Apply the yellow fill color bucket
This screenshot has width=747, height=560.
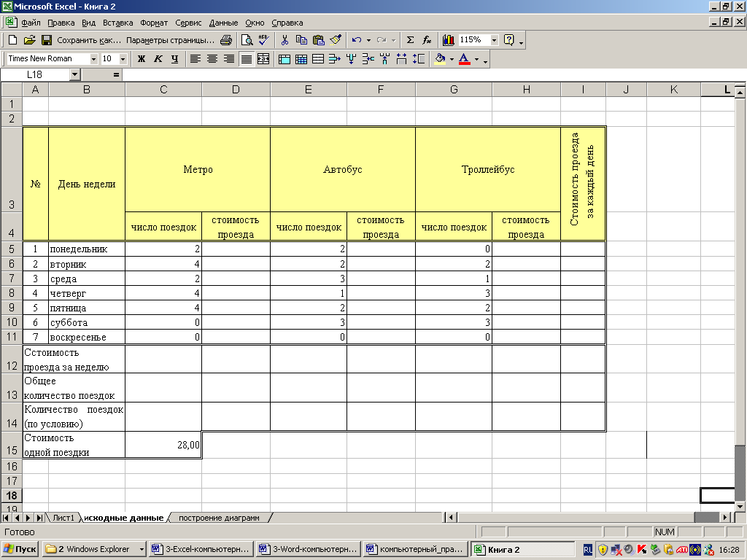(440, 59)
